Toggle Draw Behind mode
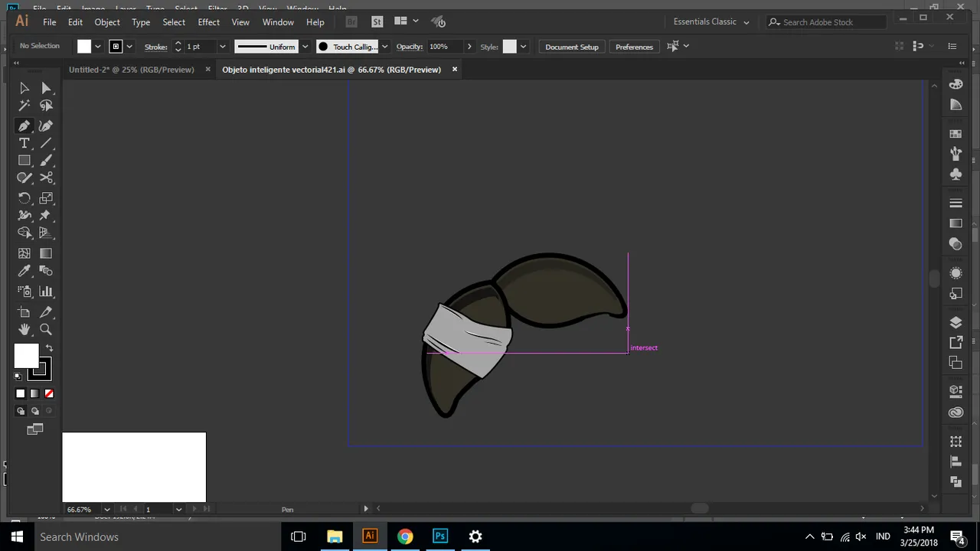Image resolution: width=980 pixels, height=551 pixels. (x=34, y=411)
